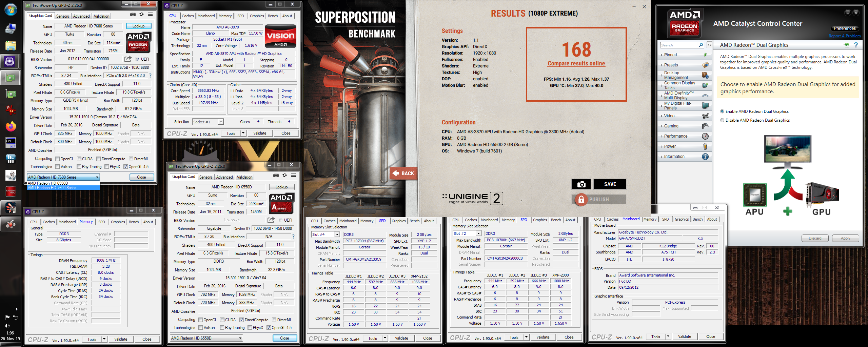
Task: Select Disable AMD Radeon Dual Graphics
Action: 722,120
